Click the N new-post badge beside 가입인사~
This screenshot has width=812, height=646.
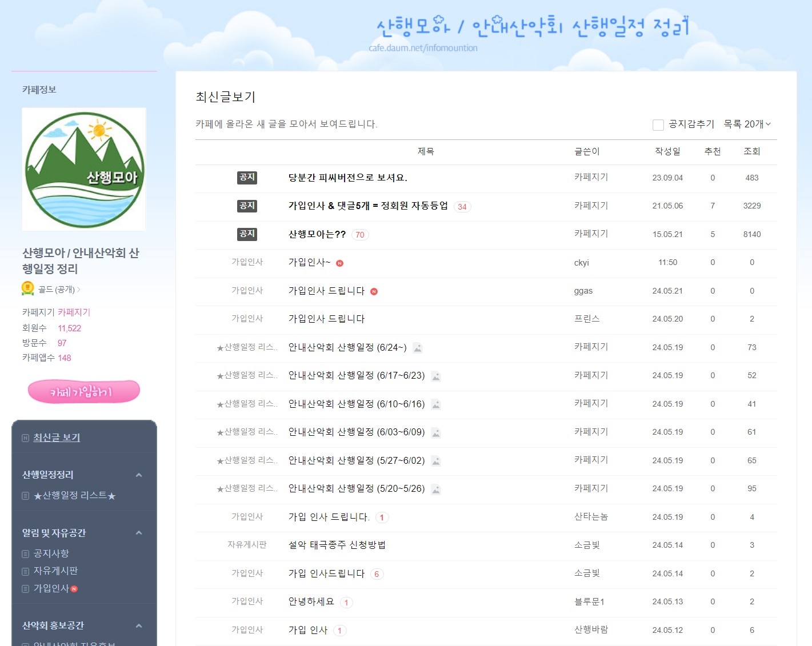pos(340,263)
